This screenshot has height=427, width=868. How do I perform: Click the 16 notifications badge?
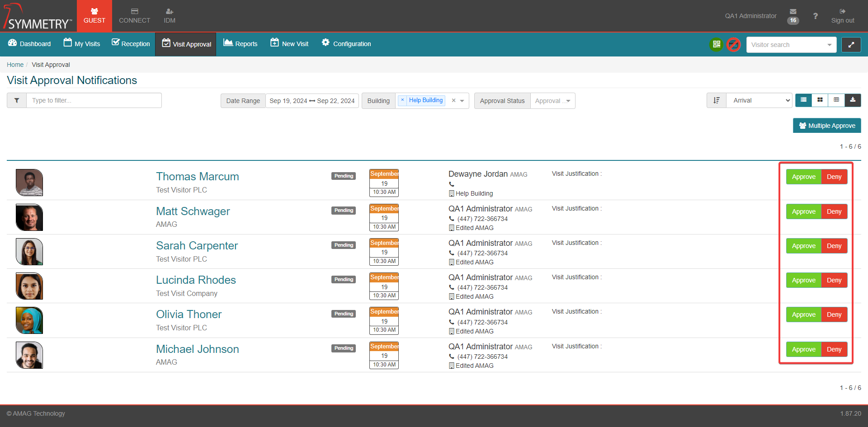[x=793, y=20]
